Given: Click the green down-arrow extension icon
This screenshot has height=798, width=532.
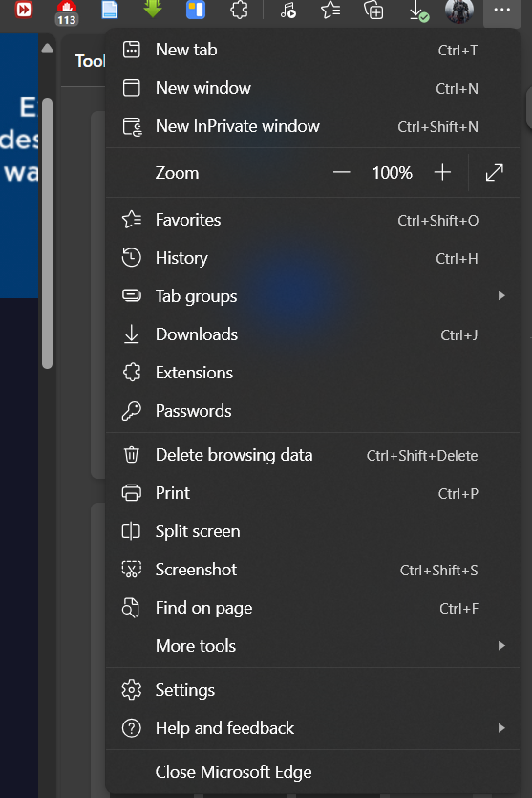Looking at the screenshot, I should (153, 9).
